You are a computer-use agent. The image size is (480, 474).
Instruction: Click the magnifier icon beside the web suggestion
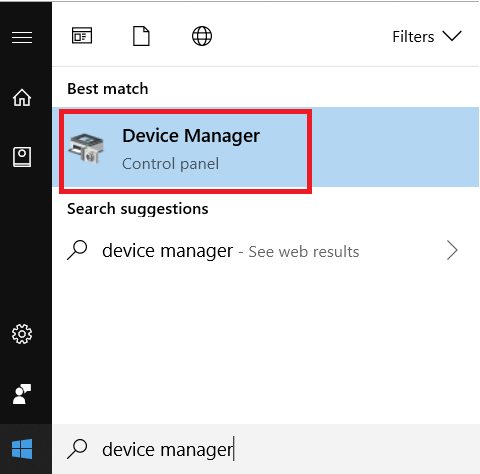[x=77, y=250]
